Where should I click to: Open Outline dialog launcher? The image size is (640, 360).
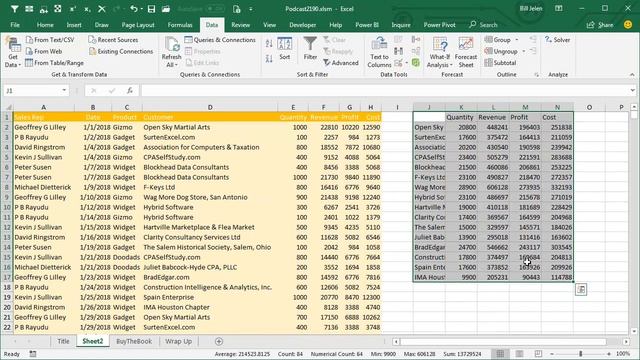(x=536, y=75)
